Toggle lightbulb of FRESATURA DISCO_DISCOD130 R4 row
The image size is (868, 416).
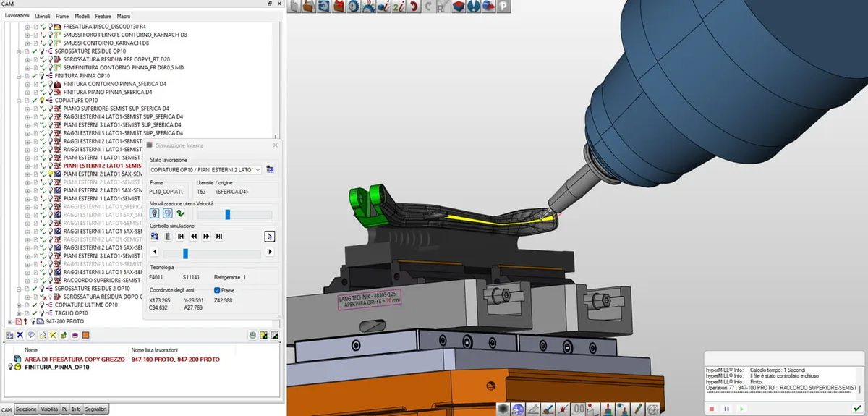(51, 27)
